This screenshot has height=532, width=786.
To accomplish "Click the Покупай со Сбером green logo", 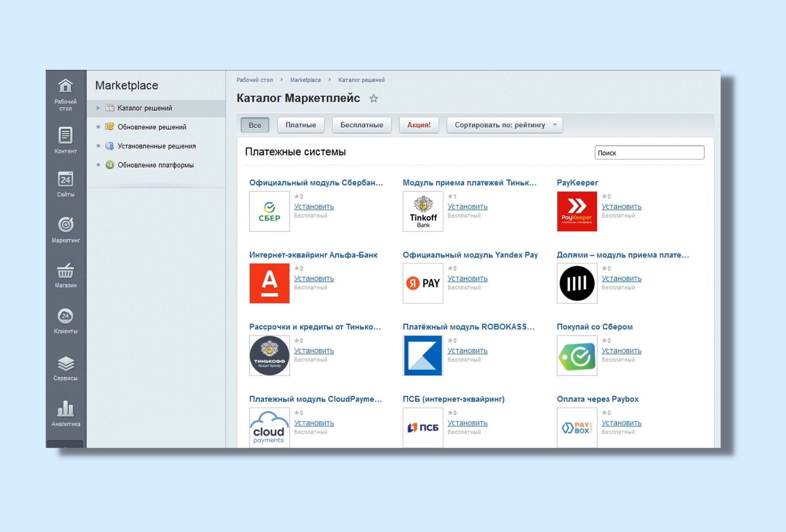I will pyautogui.click(x=577, y=356).
